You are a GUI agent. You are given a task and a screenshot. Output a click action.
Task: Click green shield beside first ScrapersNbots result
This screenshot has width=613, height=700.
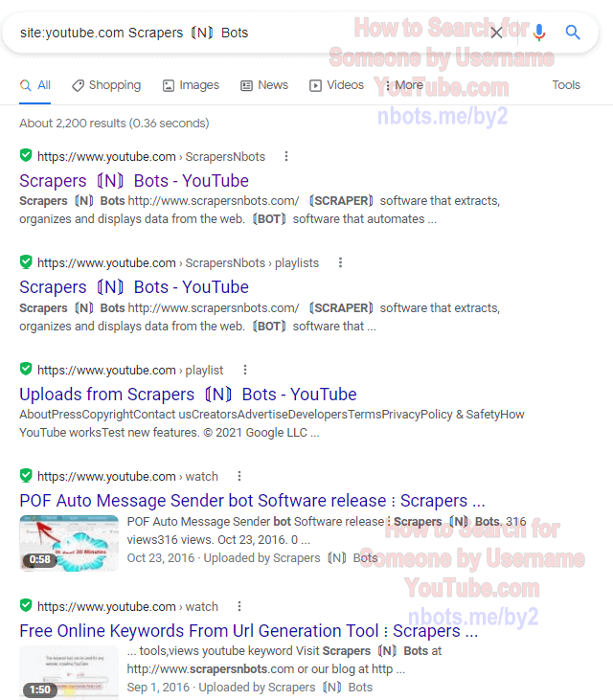pos(26,155)
